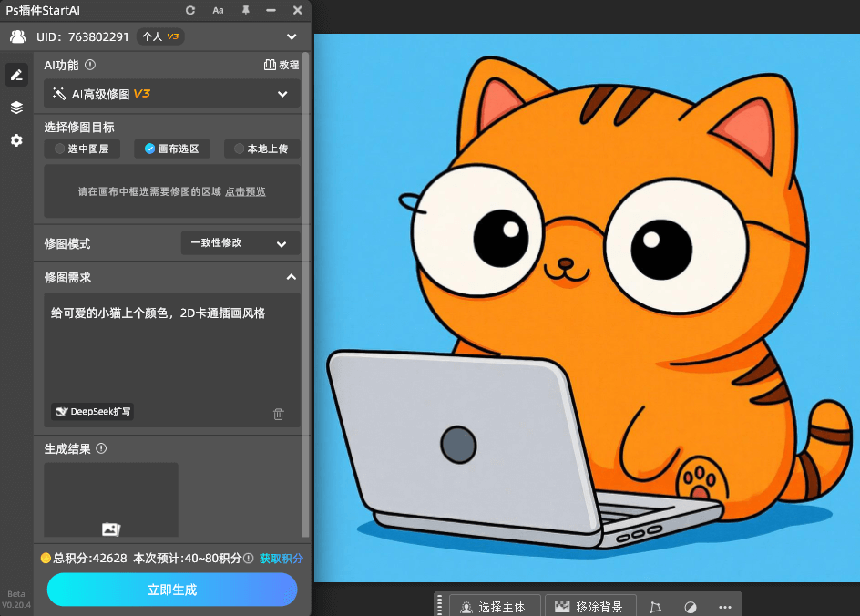
Task: Enable the 本地上传 option
Action: (x=261, y=149)
